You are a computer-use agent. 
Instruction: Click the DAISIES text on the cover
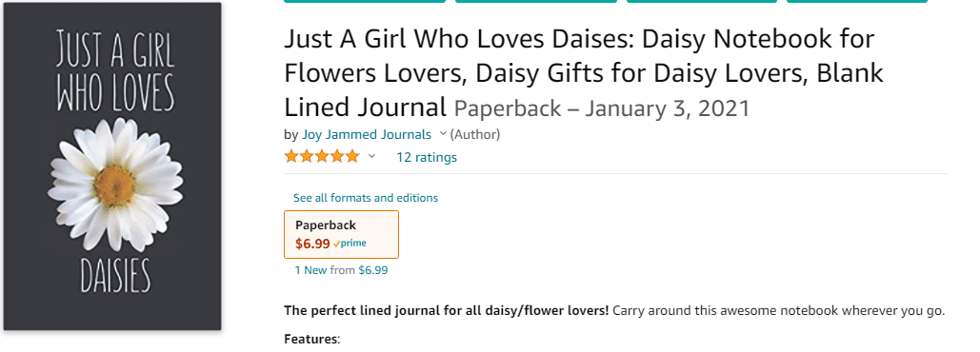[115, 277]
